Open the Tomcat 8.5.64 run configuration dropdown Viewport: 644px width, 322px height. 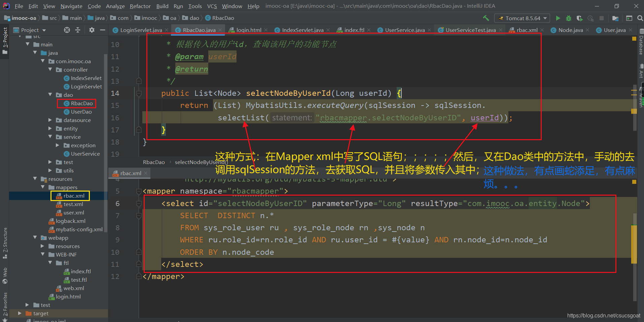point(522,18)
